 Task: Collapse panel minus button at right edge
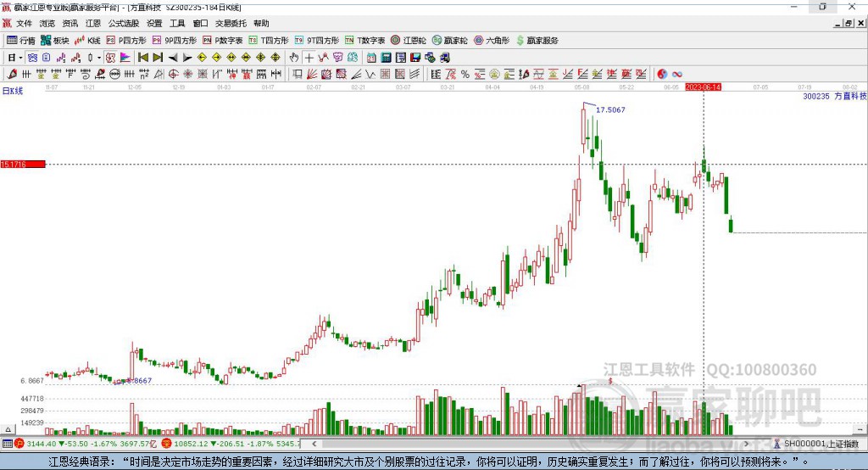pos(860,429)
